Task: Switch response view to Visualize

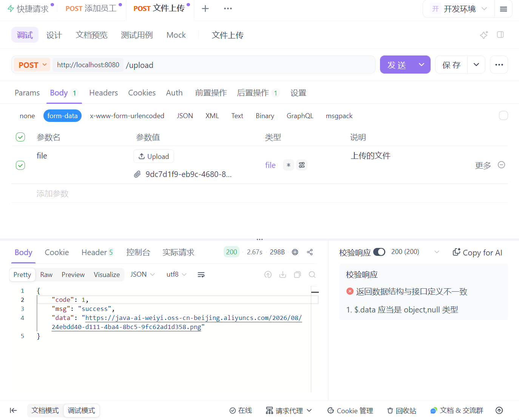Action: pyautogui.click(x=107, y=275)
